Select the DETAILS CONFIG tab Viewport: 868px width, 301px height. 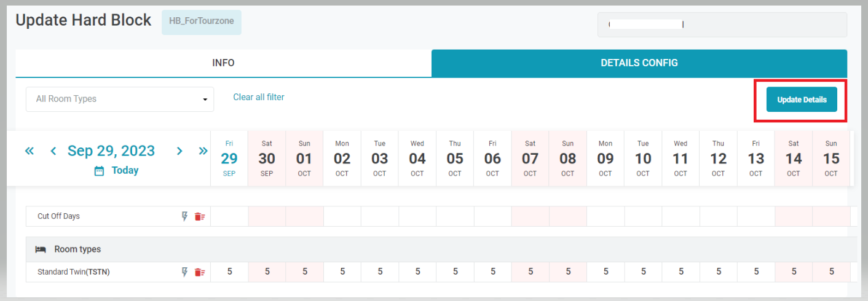[639, 63]
